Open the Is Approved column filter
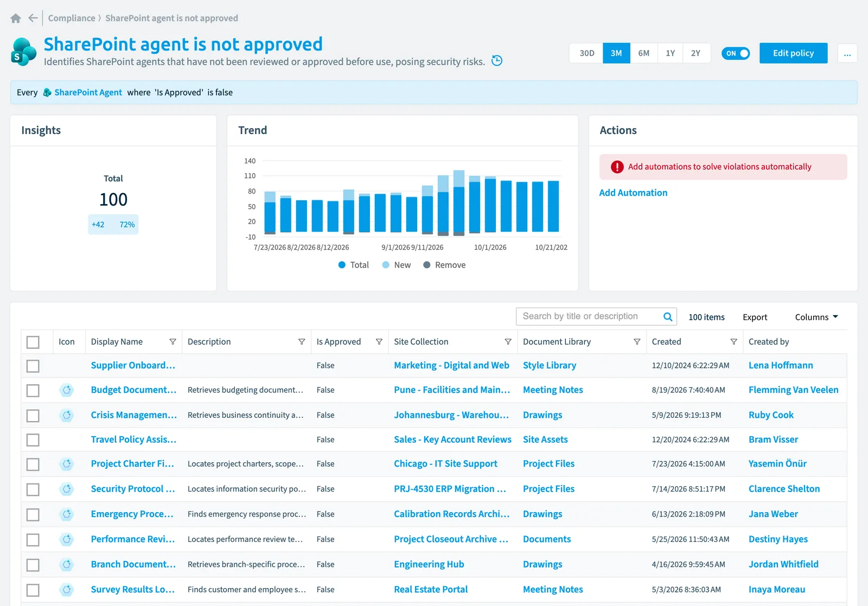This screenshot has width=868, height=606. pyautogui.click(x=379, y=342)
